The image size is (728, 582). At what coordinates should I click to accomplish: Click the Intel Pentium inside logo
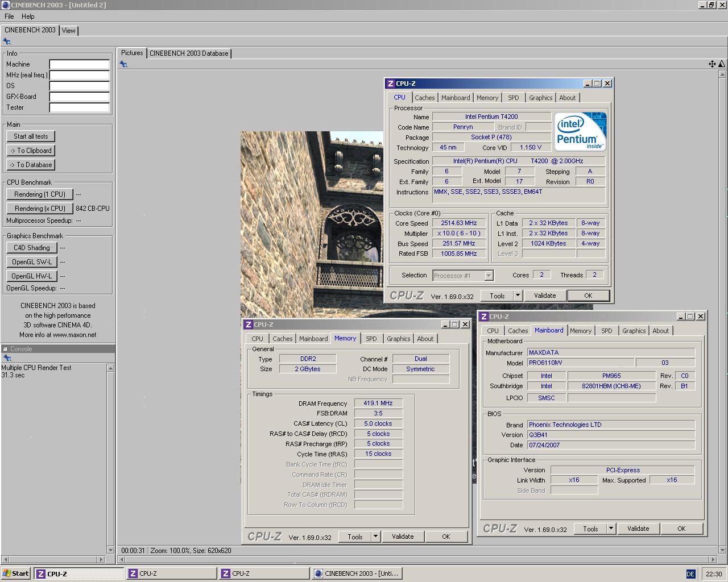click(581, 131)
